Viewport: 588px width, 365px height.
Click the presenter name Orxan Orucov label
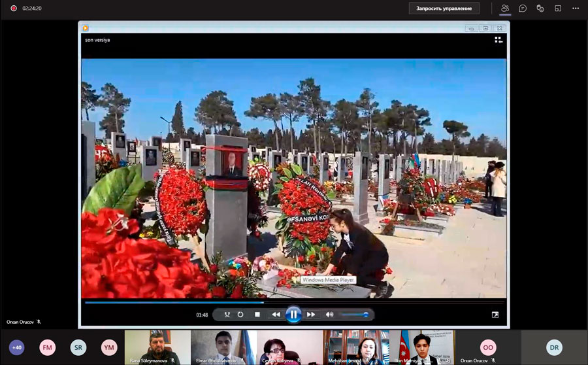(20, 322)
